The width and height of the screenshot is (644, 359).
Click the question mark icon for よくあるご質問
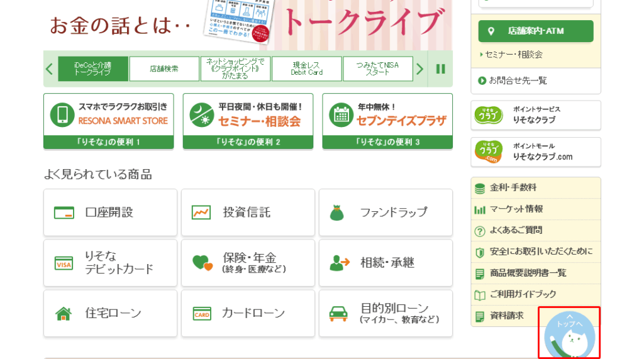click(480, 231)
